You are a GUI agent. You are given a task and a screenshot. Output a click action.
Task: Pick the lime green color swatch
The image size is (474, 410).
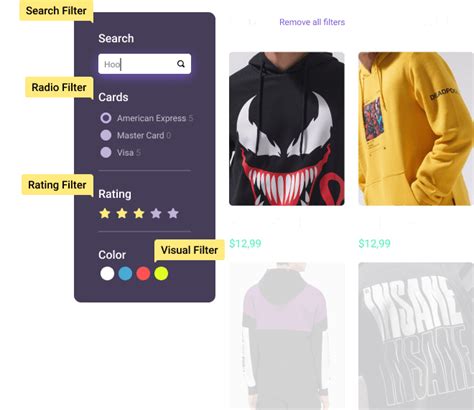pyautogui.click(x=161, y=273)
